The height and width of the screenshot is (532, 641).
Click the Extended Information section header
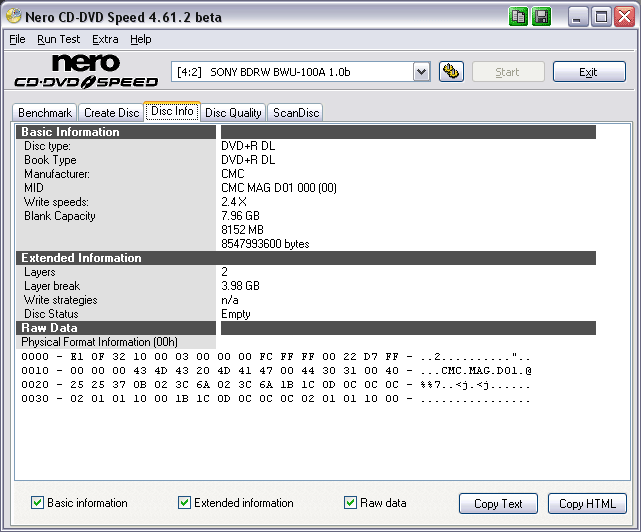(x=306, y=258)
